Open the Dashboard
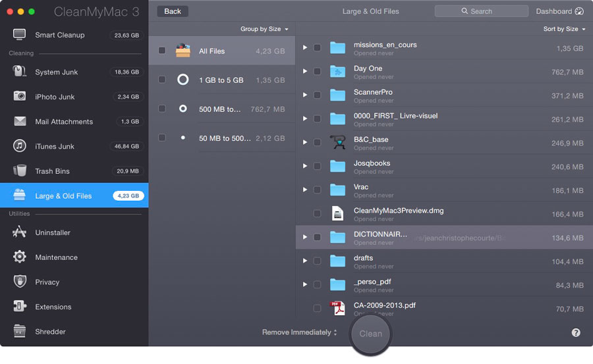Viewport: 593px width, 364px height. pos(559,11)
